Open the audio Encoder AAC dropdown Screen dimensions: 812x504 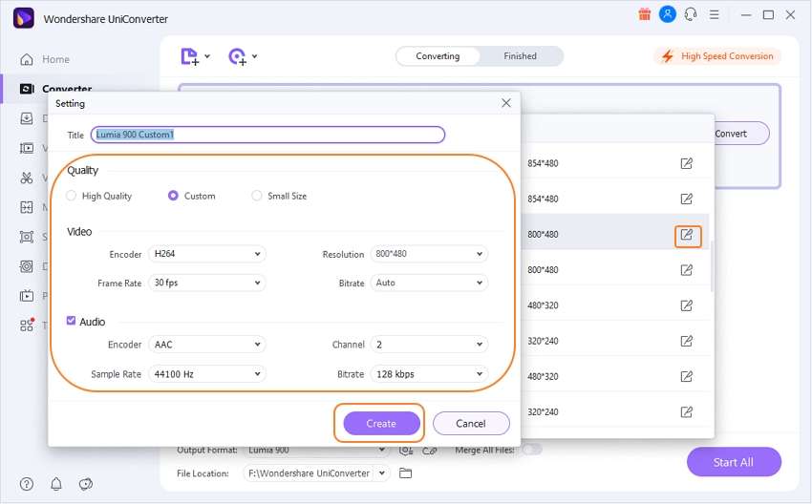pos(207,345)
